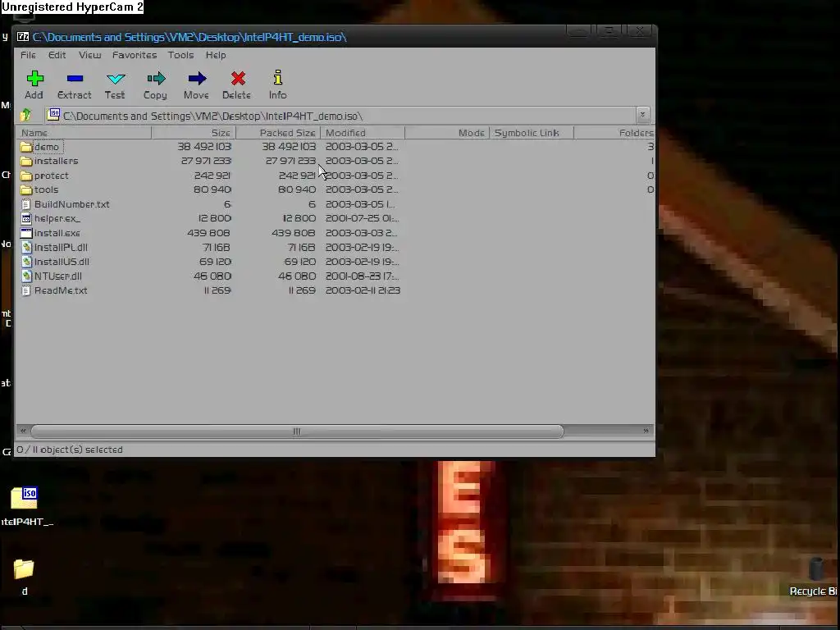840x630 pixels.
Task: Click the Add toolbar icon
Action: (x=34, y=79)
